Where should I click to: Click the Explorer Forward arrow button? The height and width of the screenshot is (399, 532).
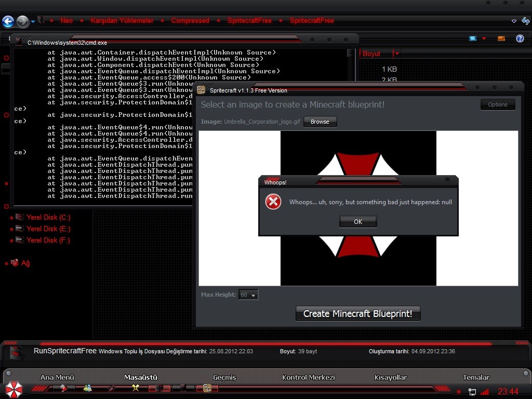click(23, 21)
